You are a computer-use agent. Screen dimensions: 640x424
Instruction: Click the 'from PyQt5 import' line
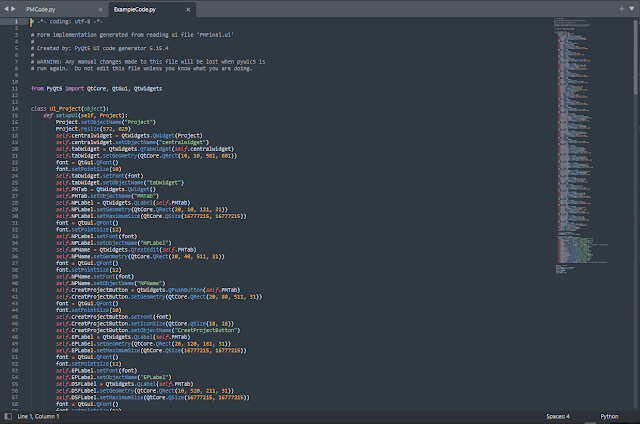tap(96, 89)
